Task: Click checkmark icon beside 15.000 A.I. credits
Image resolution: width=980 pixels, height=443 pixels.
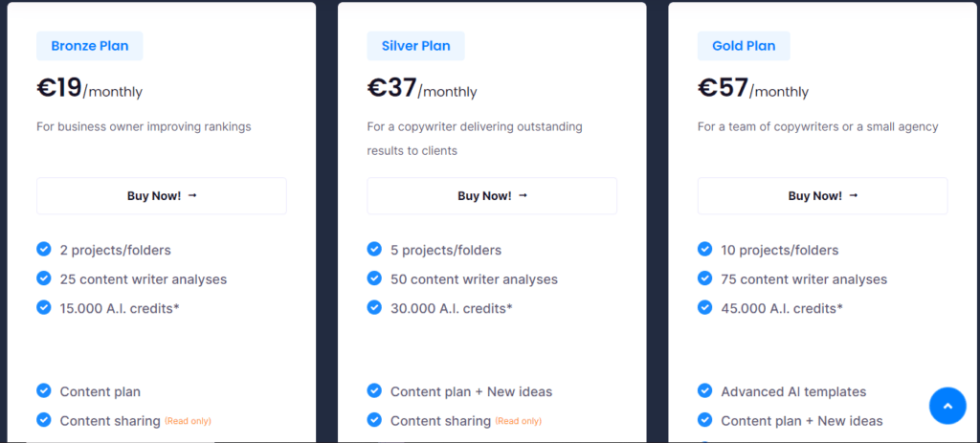Action: pyautogui.click(x=44, y=307)
